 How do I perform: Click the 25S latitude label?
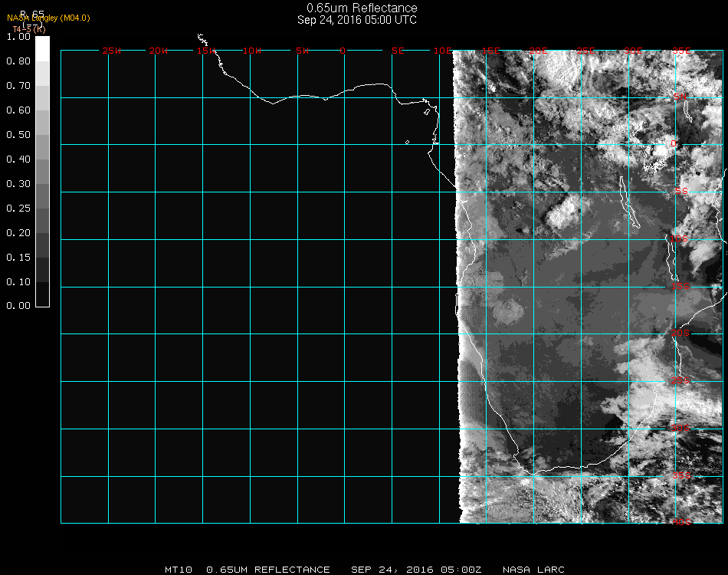(680, 380)
